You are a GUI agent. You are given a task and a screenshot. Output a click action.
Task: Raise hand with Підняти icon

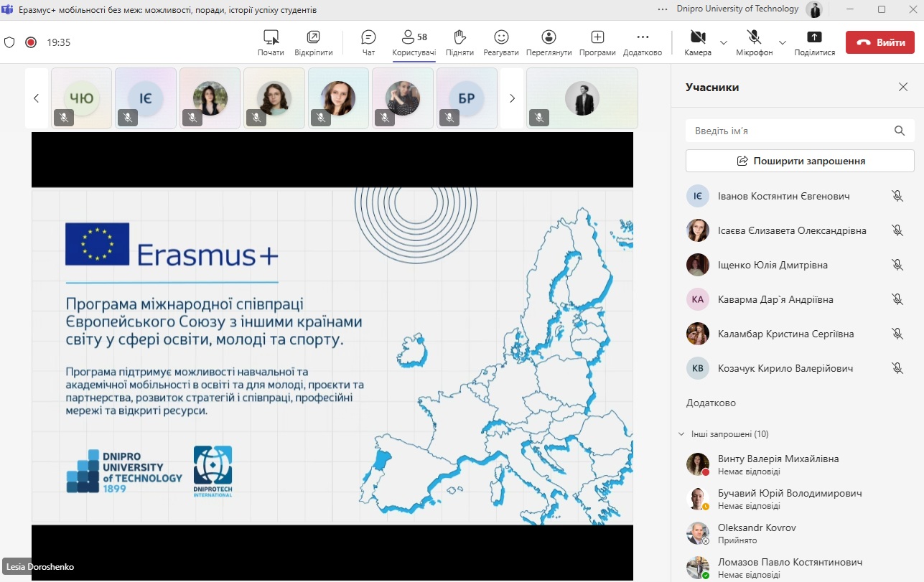(459, 42)
